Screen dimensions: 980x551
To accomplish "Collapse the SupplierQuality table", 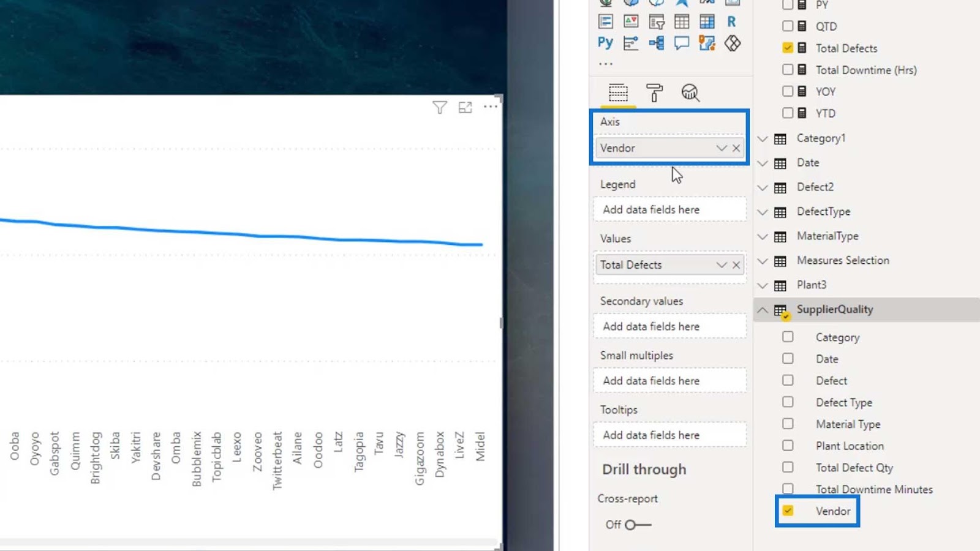I will coord(763,310).
